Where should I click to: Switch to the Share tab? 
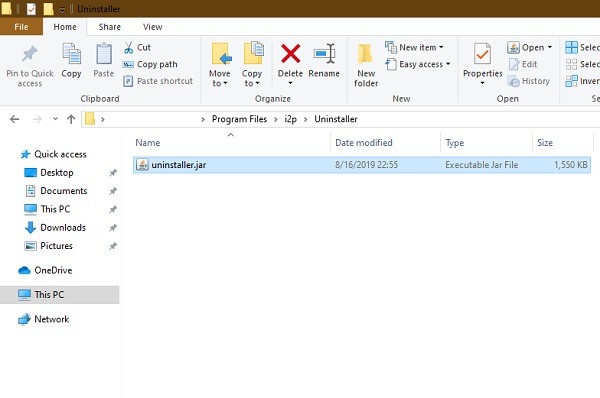click(109, 27)
